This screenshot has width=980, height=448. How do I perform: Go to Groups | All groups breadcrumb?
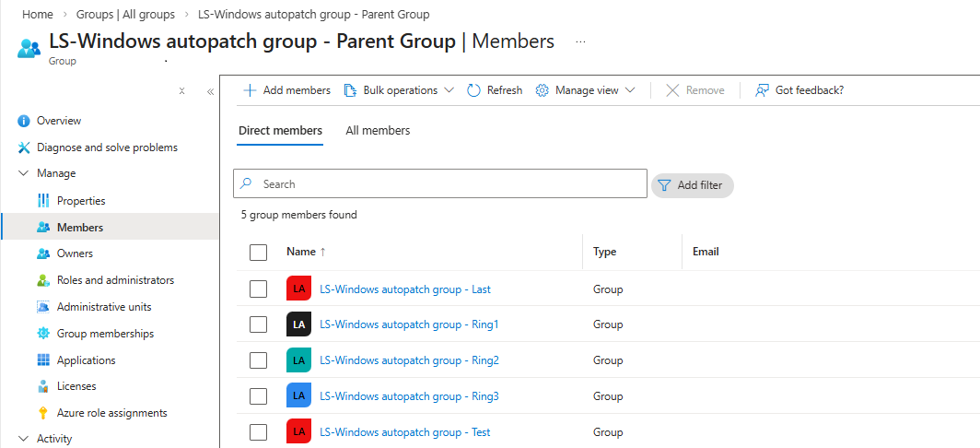click(125, 14)
